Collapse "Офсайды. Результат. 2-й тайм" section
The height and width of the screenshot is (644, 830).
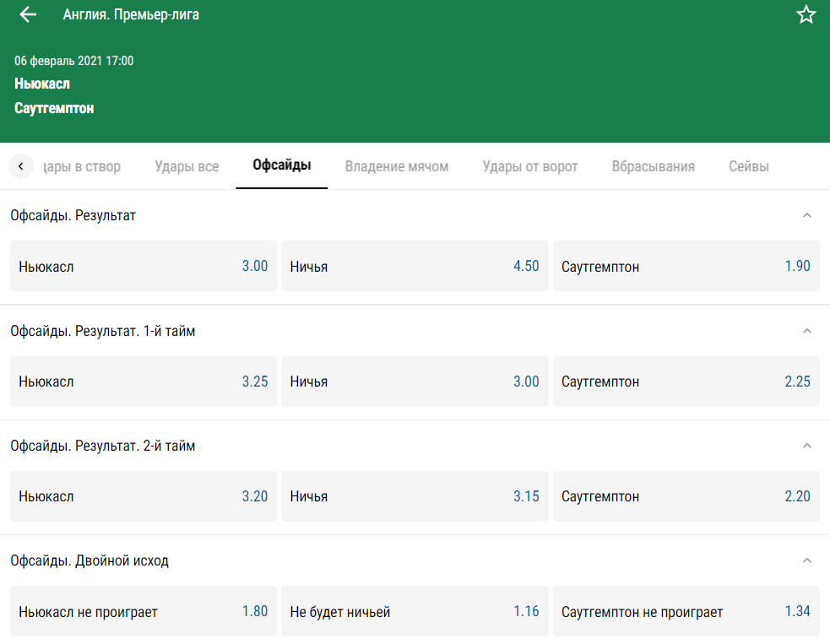[806, 446]
